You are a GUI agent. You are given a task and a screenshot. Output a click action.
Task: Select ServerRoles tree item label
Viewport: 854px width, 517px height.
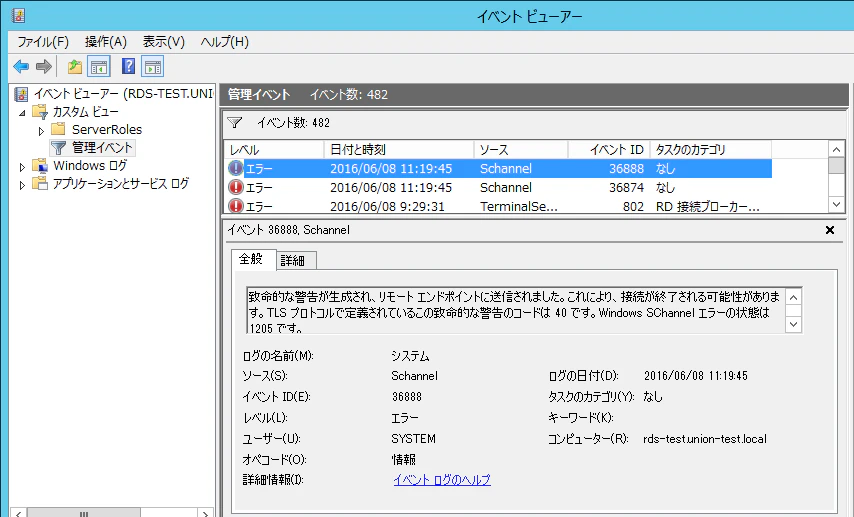pos(107,129)
